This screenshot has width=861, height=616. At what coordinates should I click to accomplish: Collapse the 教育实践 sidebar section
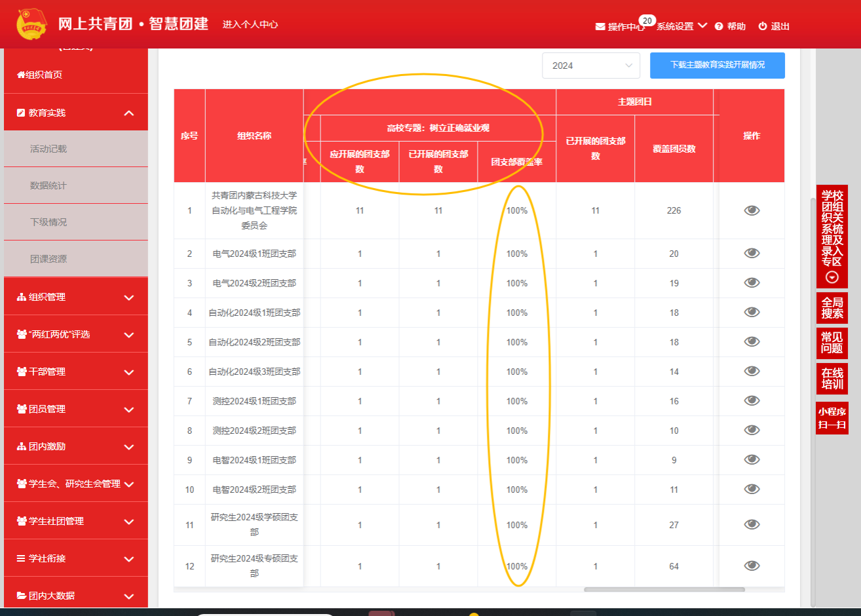click(x=128, y=113)
